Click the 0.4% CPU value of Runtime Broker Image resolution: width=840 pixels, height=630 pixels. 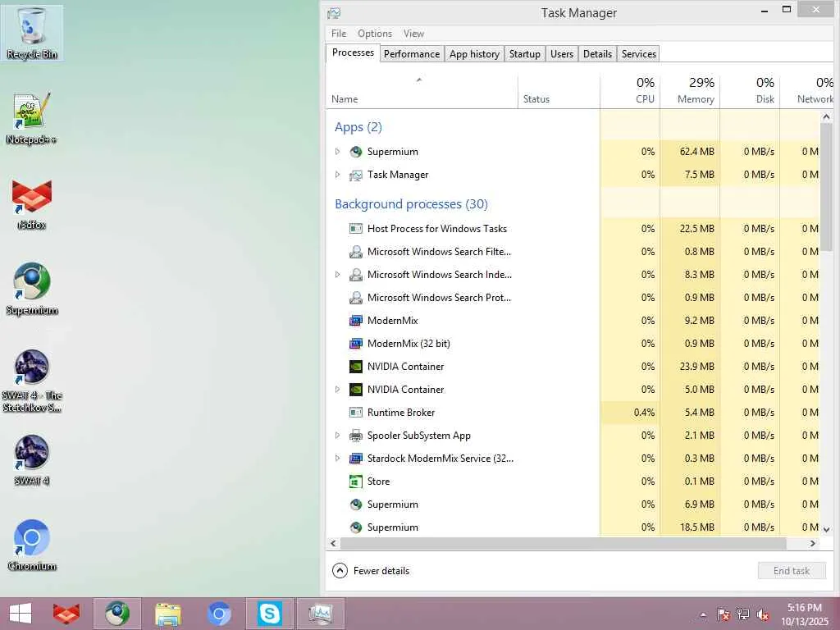click(644, 413)
